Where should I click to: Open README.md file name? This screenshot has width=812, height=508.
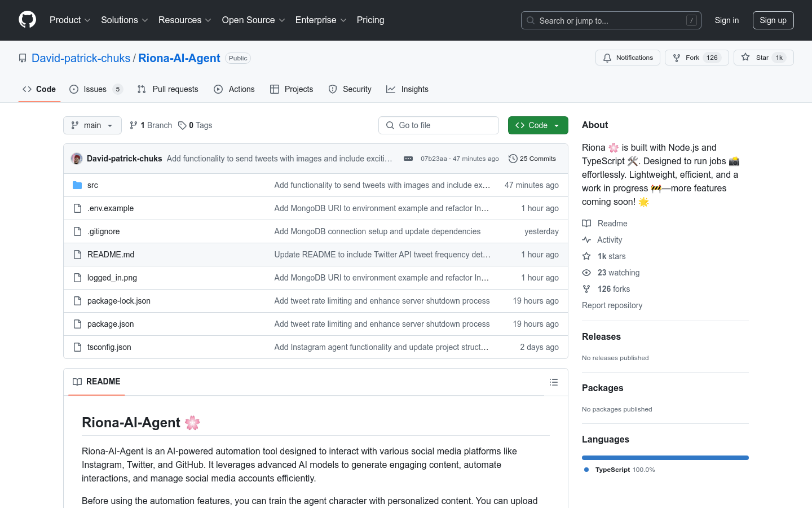[111, 255]
